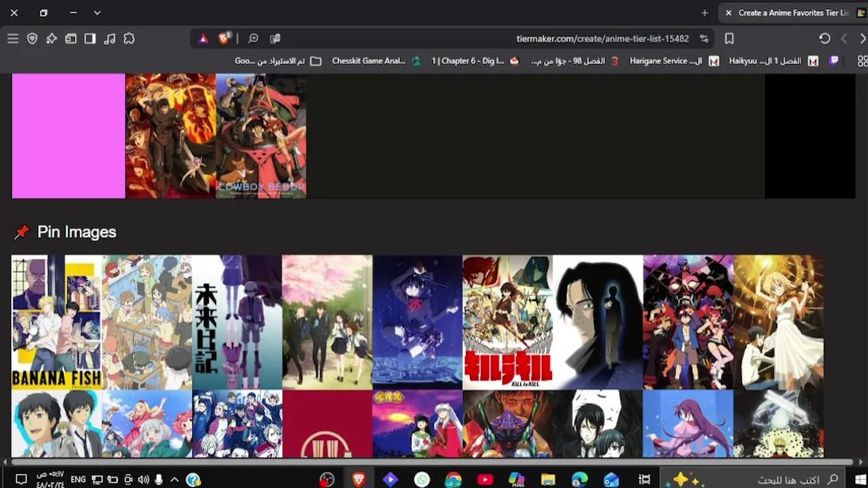868x488 pixels.
Task: Click the tiermaker.com address bar URL
Action: point(602,39)
